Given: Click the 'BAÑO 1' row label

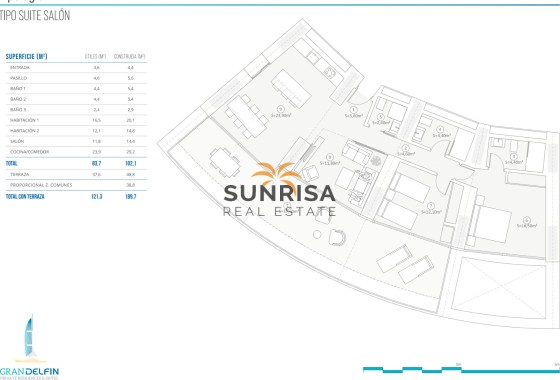Looking at the screenshot, I should (18, 89).
